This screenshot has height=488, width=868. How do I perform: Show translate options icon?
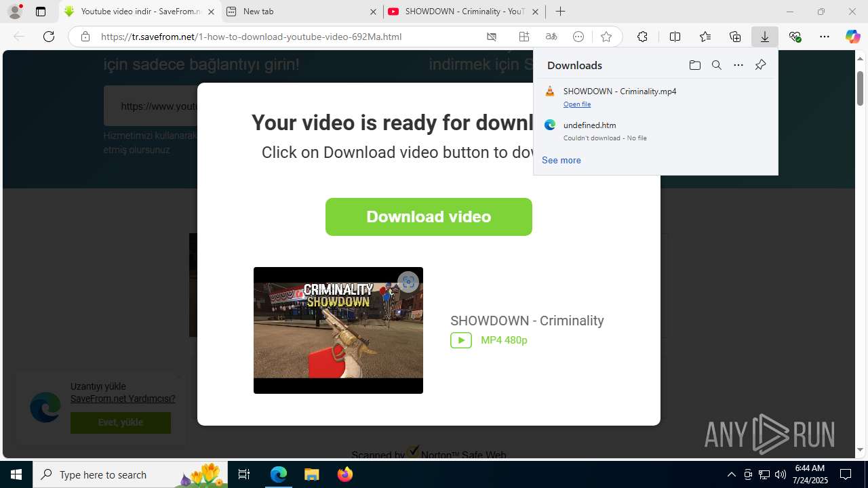click(x=551, y=37)
